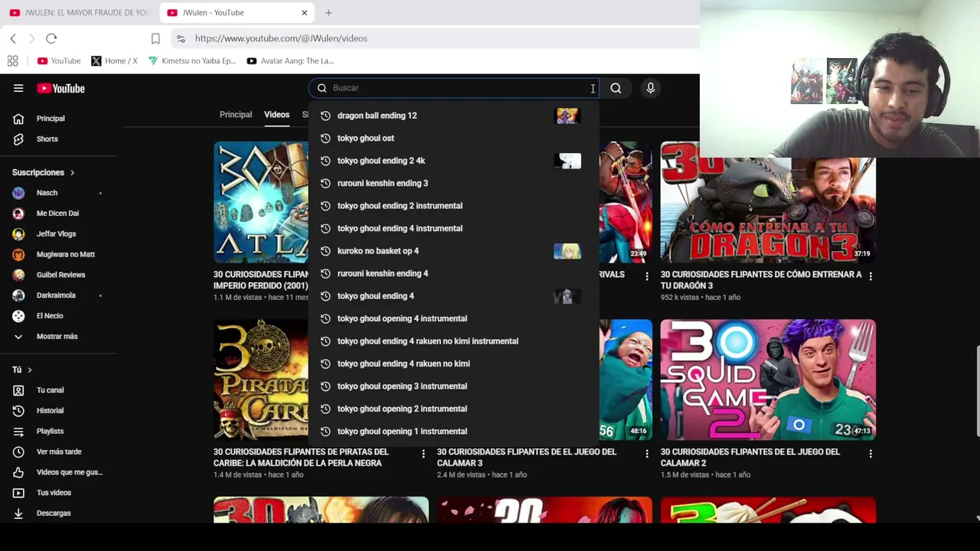
Task: Go back with the browser back arrow
Action: [x=13, y=38]
